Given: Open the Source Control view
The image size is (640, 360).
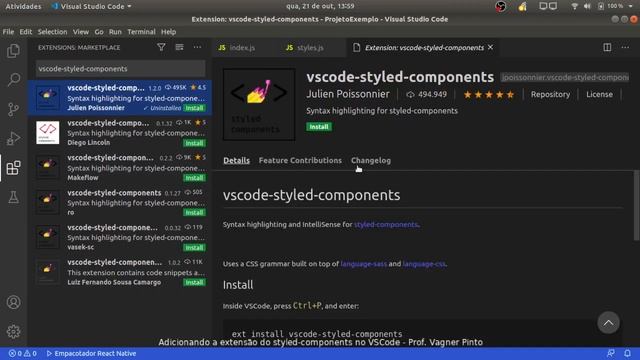Looking at the screenshot, I should point(13,109).
